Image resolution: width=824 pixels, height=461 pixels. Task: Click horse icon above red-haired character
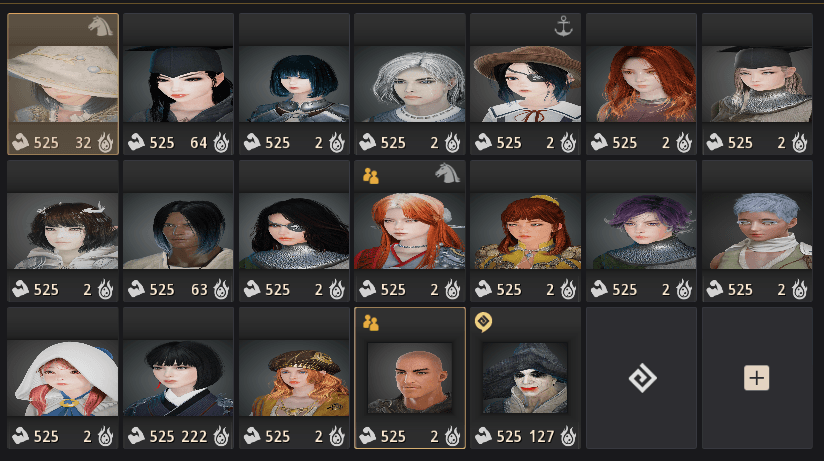(447, 173)
